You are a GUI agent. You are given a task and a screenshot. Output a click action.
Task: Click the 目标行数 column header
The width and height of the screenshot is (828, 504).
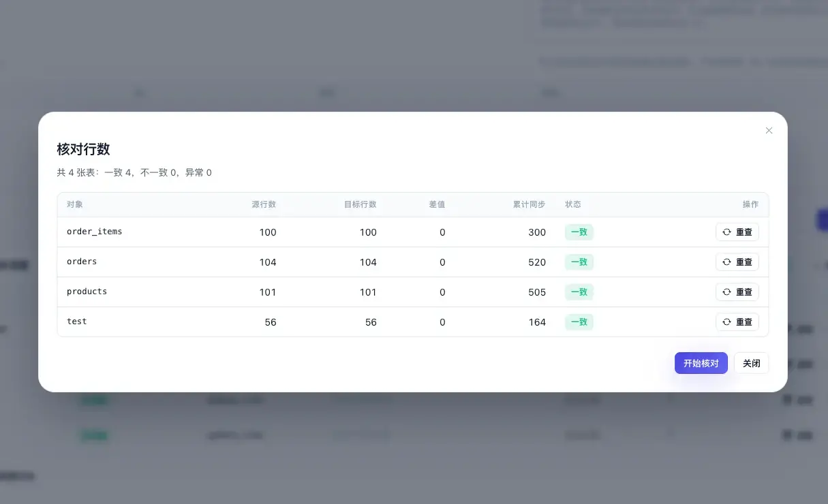point(361,204)
